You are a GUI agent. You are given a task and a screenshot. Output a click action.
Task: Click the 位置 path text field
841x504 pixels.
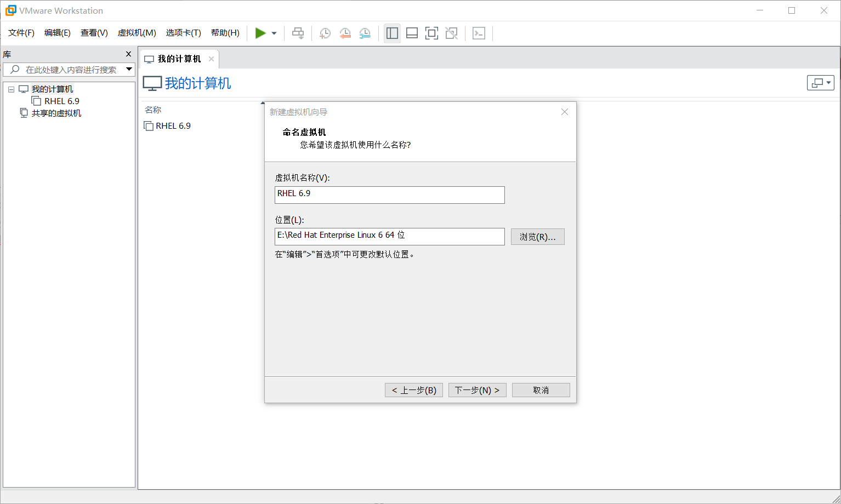click(x=390, y=237)
